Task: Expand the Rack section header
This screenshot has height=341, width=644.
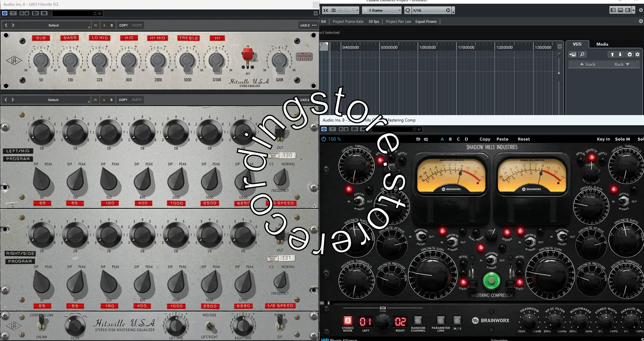Action: point(622,64)
